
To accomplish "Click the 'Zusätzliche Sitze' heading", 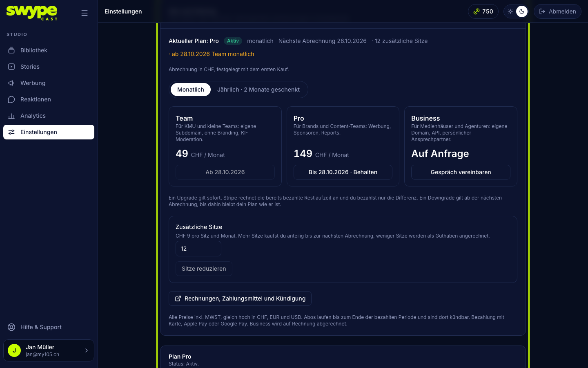I will pos(199,227).
